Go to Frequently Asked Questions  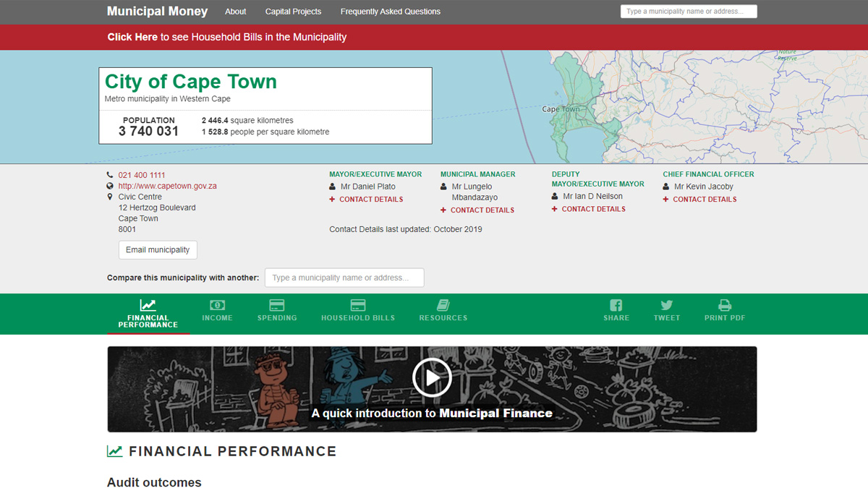click(390, 11)
